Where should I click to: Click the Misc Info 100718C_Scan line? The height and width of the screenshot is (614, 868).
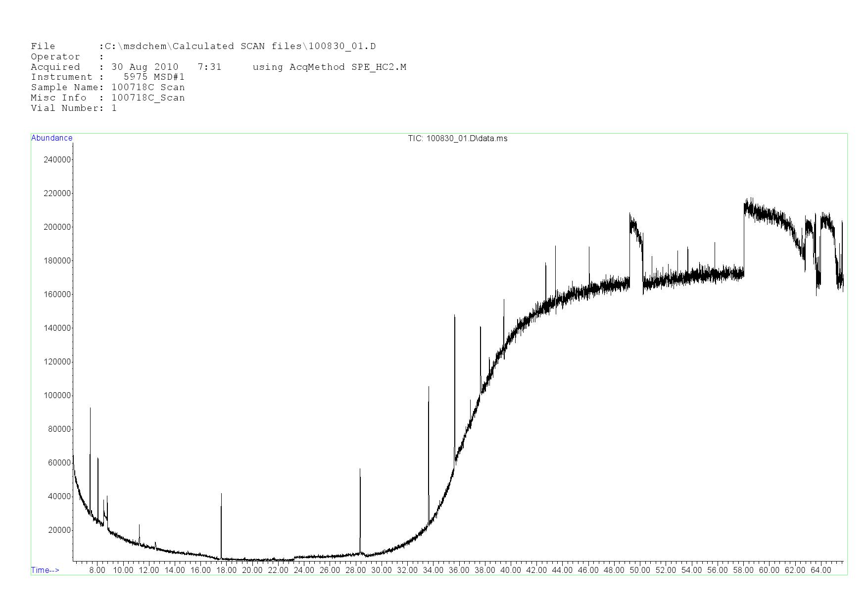coord(107,98)
